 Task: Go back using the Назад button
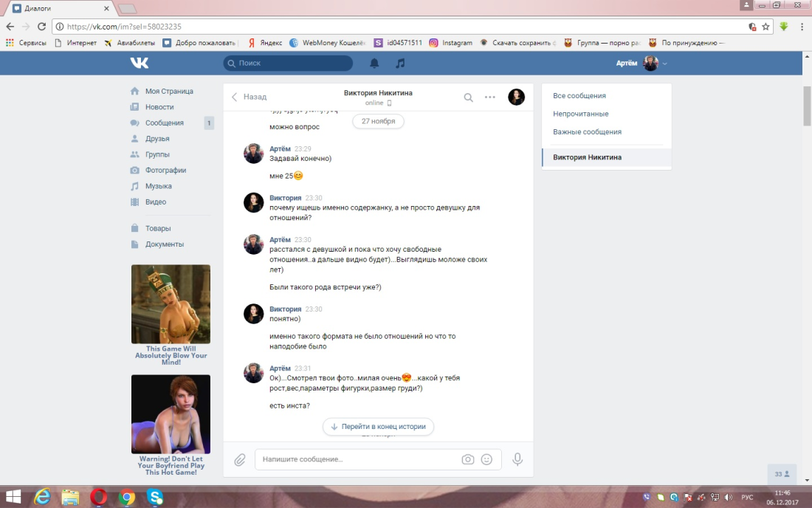point(249,97)
